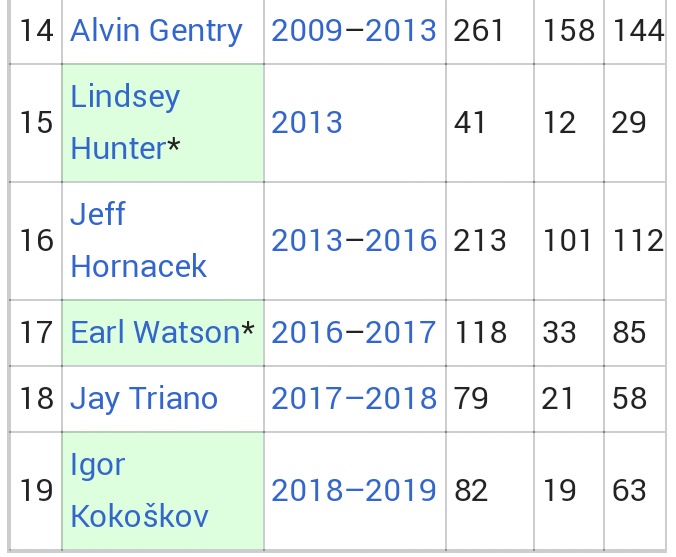Open the 2017 end-year link in Watson's row
This screenshot has height=557, width=676.
pos(401,332)
